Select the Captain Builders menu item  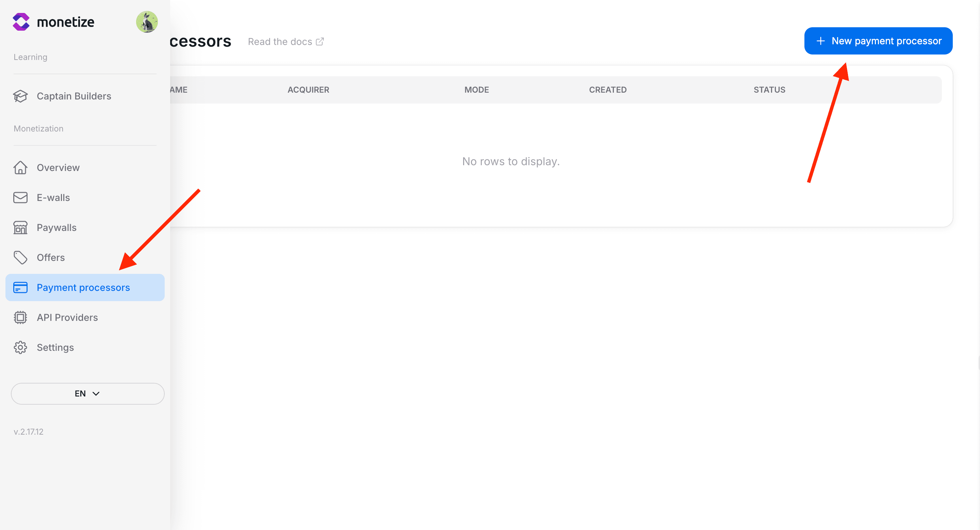73,96
